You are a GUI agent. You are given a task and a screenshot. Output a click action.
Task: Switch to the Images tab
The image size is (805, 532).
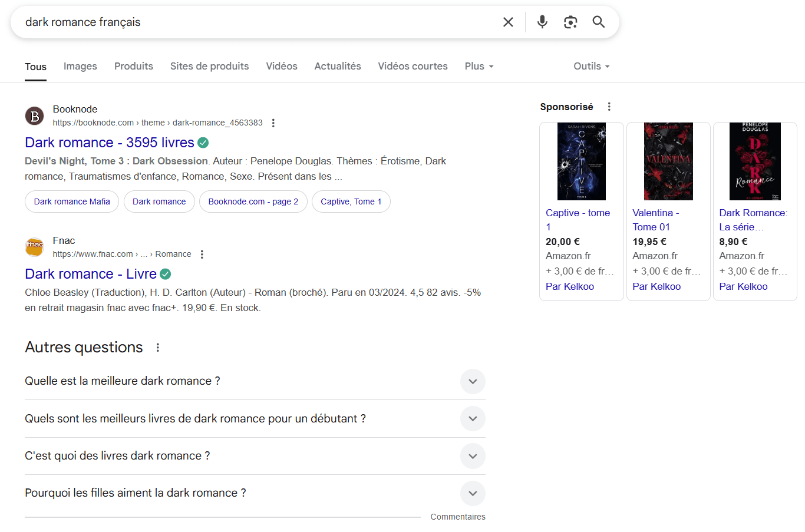point(80,67)
